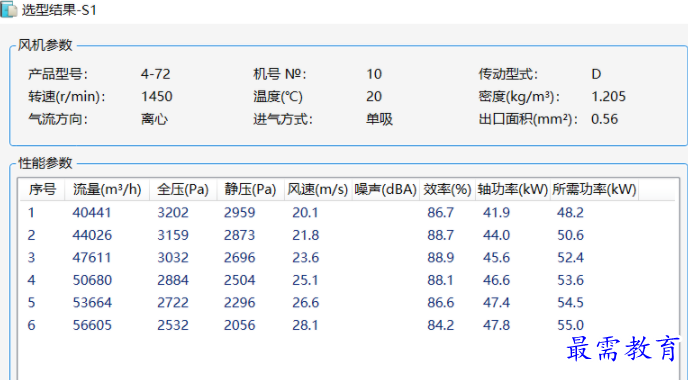Click the window icon beside 选型结果-S1
Screen dimensions: 688x380
9,9
